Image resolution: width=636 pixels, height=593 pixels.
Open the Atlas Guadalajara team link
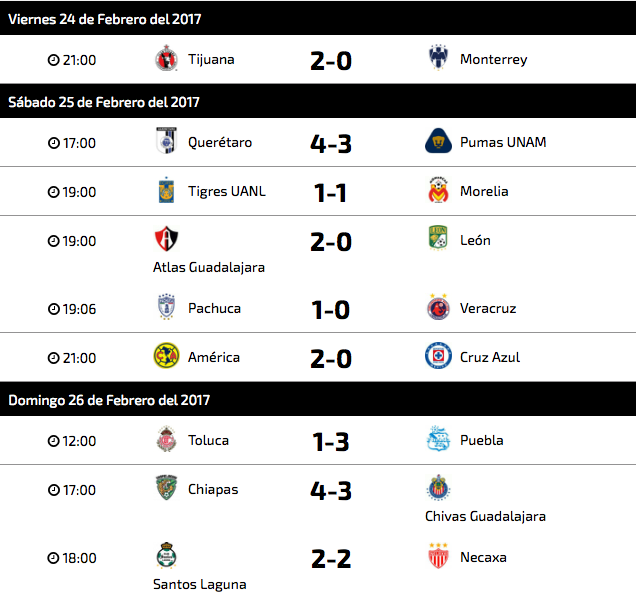click(x=209, y=267)
